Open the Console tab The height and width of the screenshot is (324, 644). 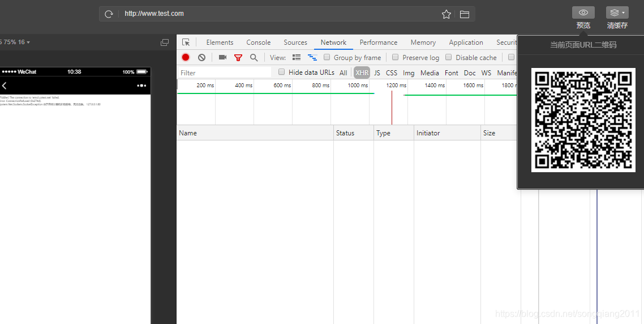click(259, 42)
